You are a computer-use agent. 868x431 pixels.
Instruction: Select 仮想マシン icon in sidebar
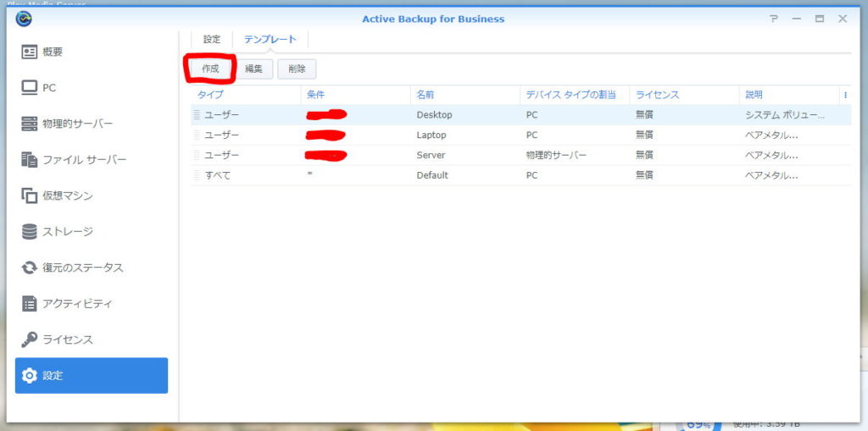point(29,196)
